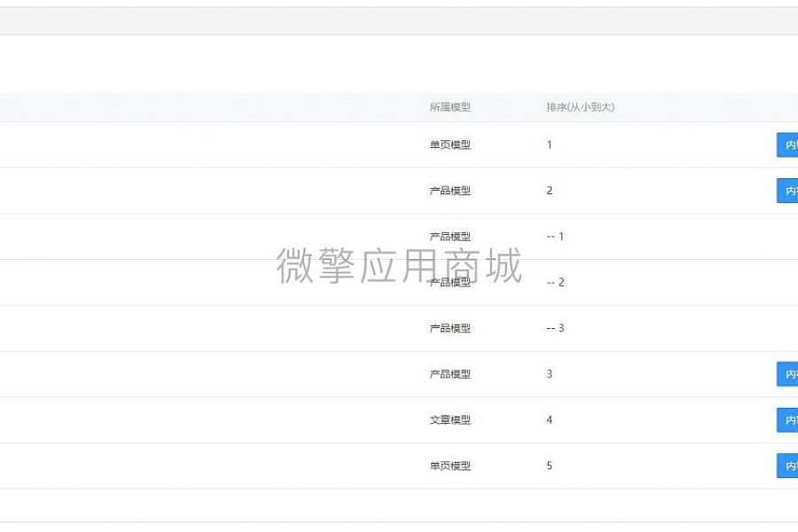
Task: Click the "-- 3" sort value
Action: click(x=555, y=328)
